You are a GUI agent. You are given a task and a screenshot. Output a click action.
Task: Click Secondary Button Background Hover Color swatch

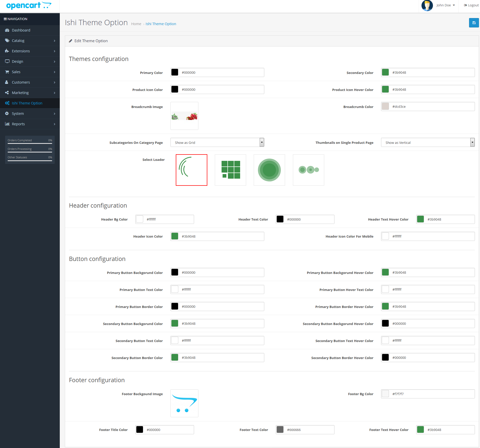385,323
